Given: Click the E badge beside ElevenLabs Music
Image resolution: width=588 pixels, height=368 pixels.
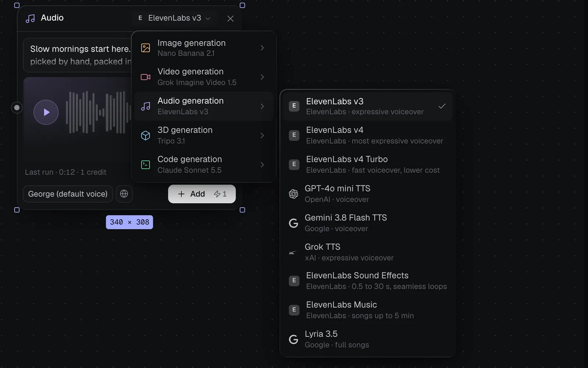Looking at the screenshot, I should coord(294,310).
